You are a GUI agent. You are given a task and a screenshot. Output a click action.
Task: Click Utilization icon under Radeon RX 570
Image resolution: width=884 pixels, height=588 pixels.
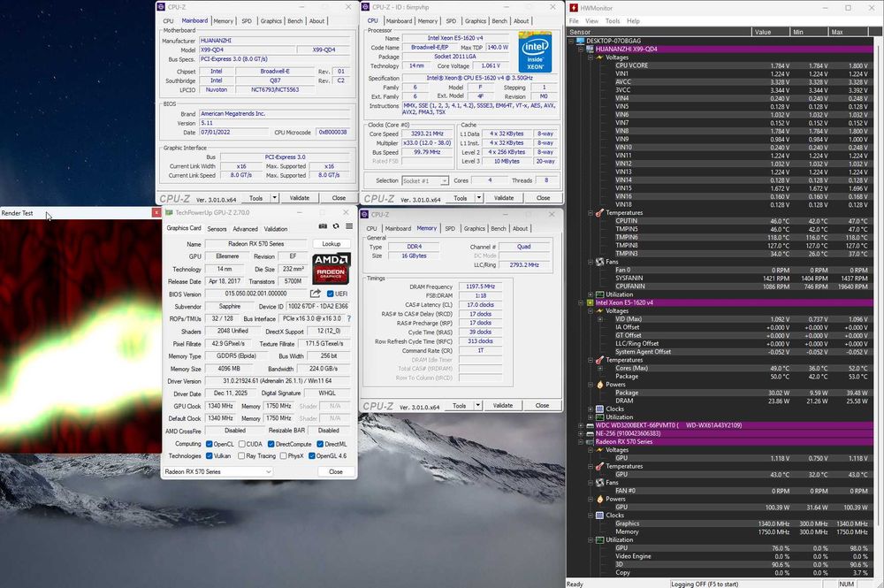[x=599, y=540]
